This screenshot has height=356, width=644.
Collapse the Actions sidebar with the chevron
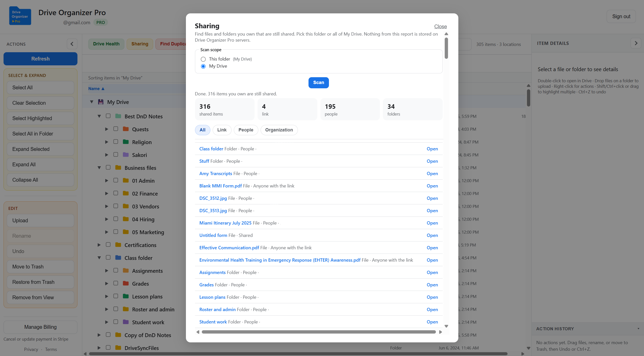point(72,44)
